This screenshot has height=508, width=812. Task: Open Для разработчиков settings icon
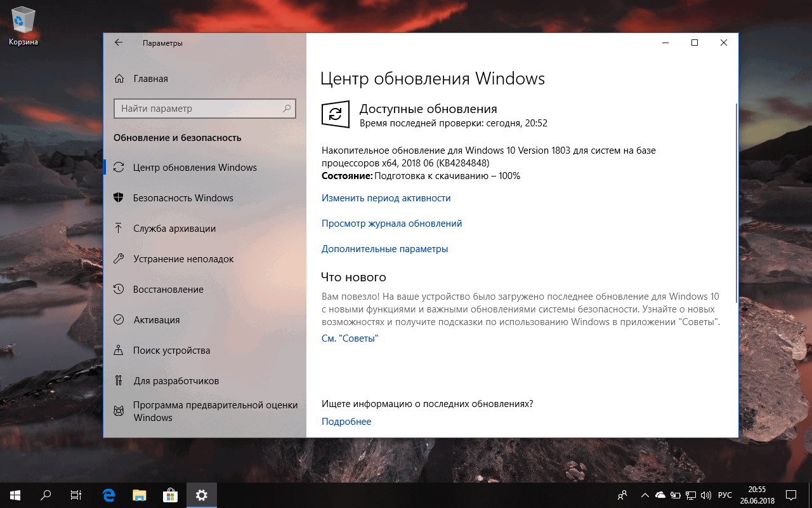120,380
